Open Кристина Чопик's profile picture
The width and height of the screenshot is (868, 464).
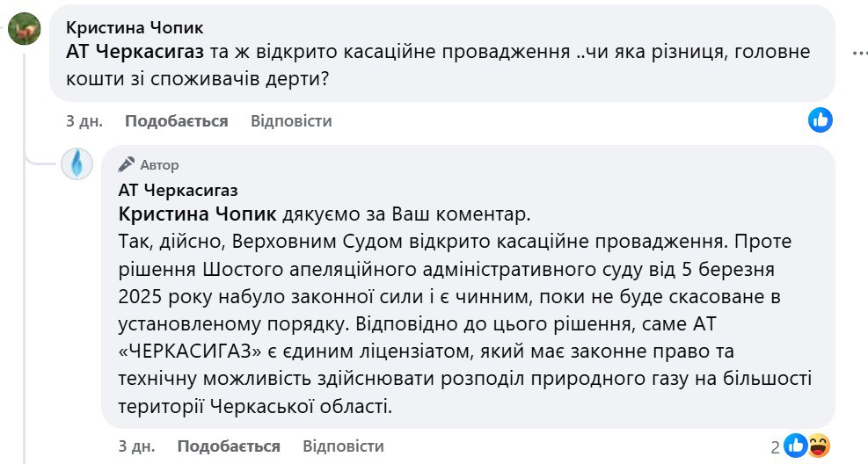tap(25, 28)
